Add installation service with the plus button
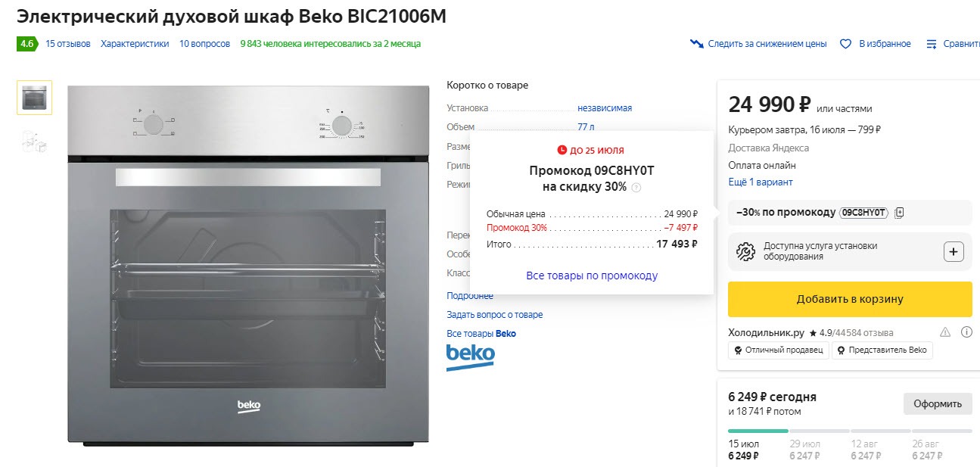 pyautogui.click(x=954, y=251)
